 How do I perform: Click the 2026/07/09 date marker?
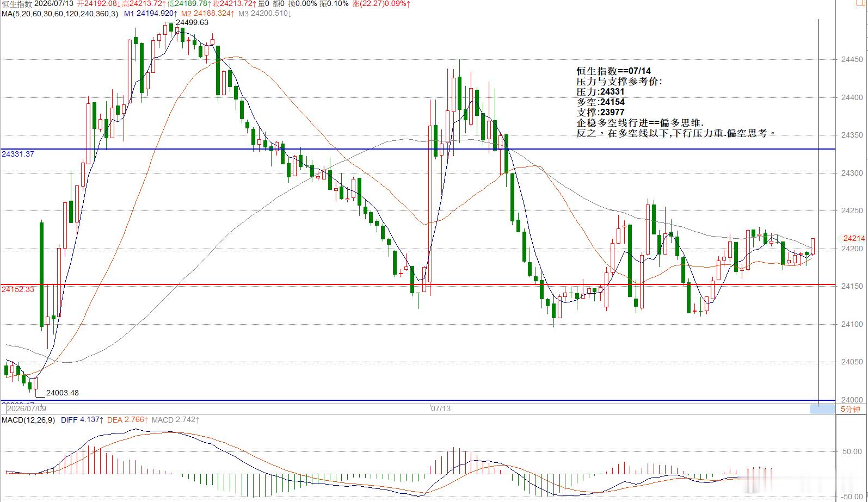point(26,408)
